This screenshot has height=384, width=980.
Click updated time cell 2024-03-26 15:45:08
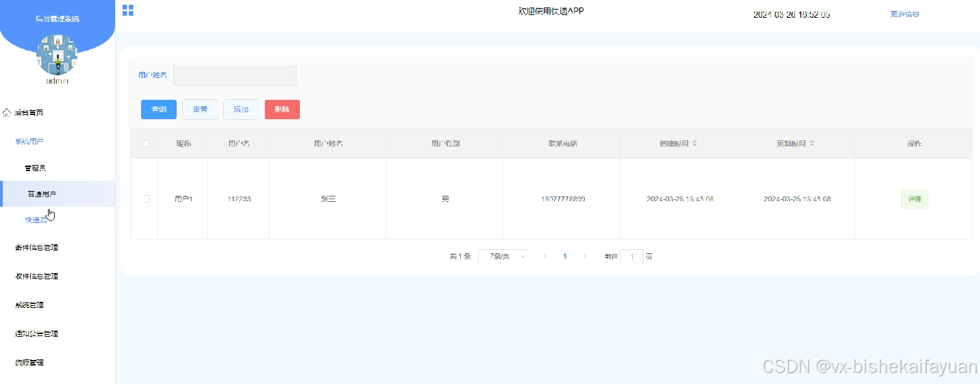[x=797, y=199]
